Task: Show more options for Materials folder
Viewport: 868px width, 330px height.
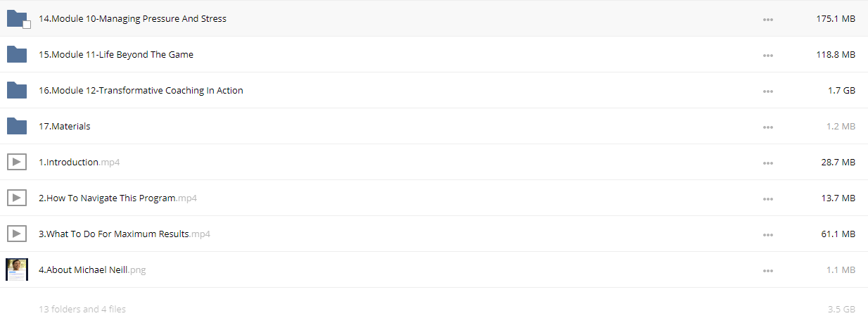Action: (768, 127)
